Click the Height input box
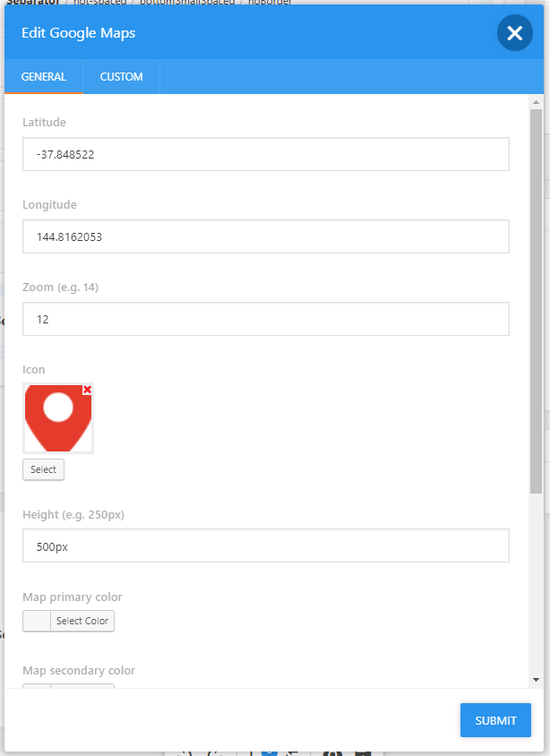 265,546
